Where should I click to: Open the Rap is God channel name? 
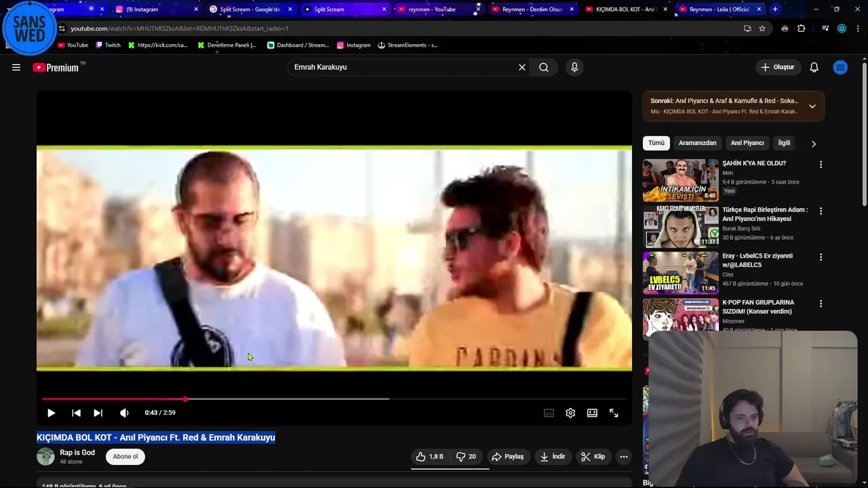click(x=77, y=453)
